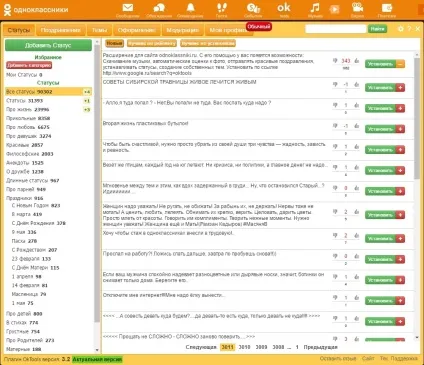
Task: Thumbs up the 'Вторая жизнь пластиковых бутылок' status
Action: click(357, 126)
